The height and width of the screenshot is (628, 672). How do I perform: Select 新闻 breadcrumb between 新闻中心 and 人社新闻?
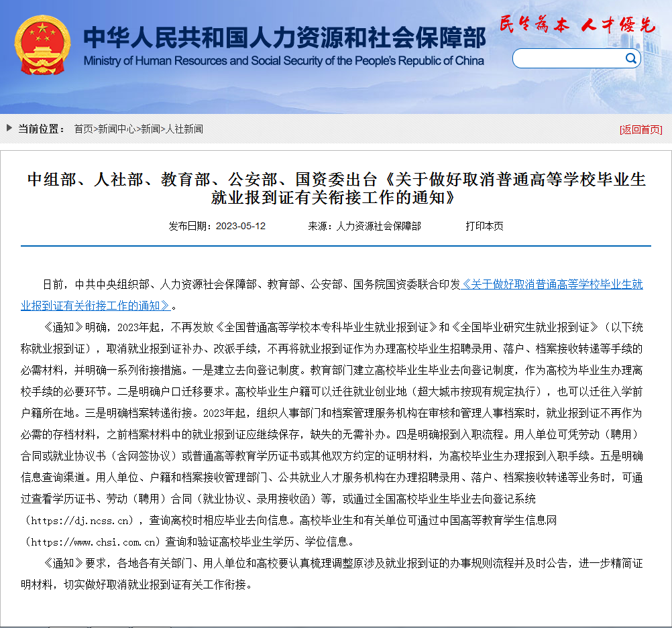click(x=150, y=129)
